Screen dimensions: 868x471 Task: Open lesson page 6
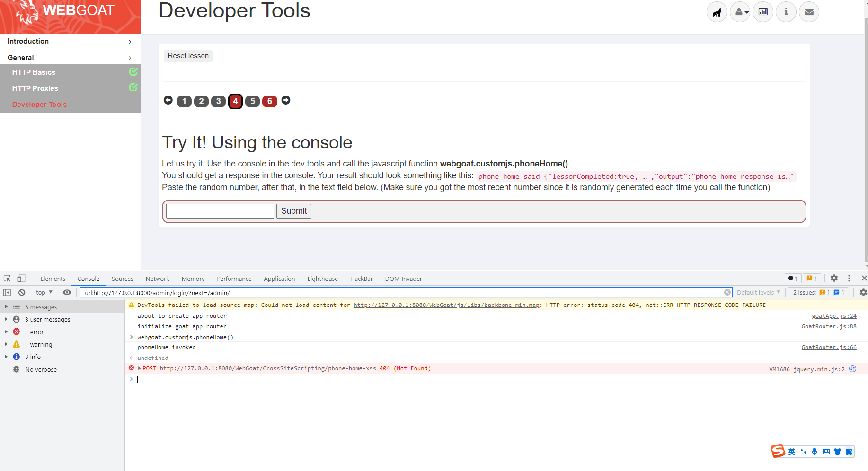tap(270, 101)
